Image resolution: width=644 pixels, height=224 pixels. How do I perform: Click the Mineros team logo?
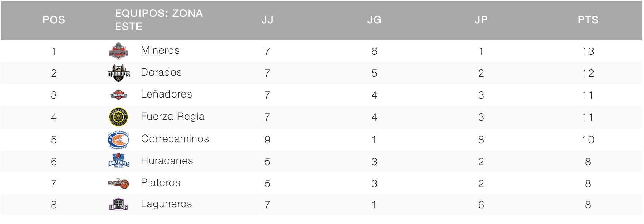(119, 51)
